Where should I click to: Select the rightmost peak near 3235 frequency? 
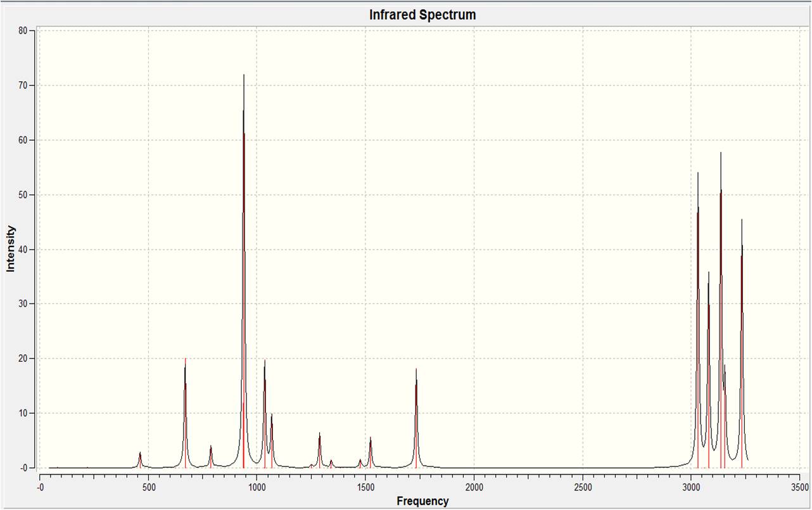(x=742, y=343)
